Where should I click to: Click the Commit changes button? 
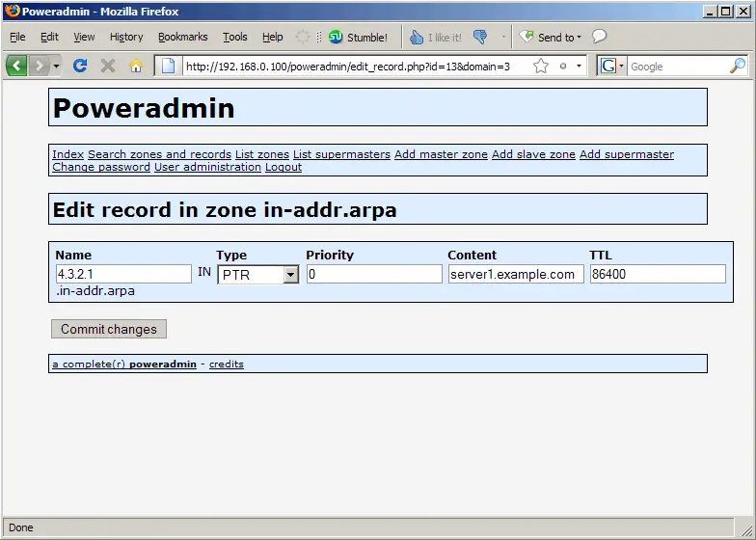pos(109,329)
